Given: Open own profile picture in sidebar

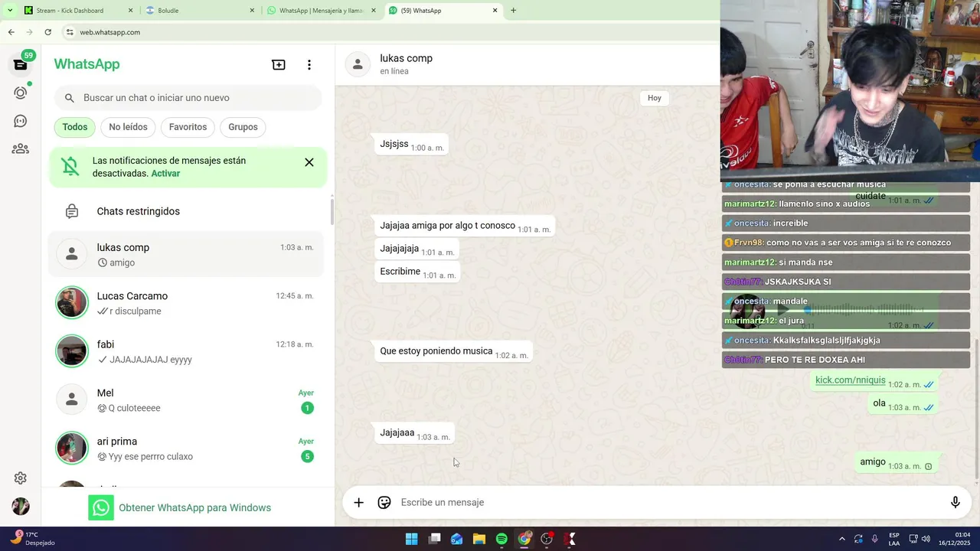Looking at the screenshot, I should click(21, 507).
